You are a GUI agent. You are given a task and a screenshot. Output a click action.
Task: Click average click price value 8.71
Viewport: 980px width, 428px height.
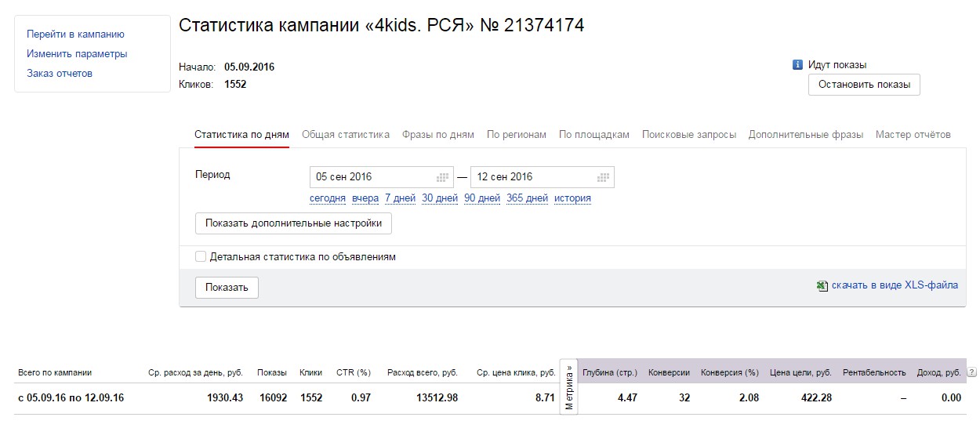(545, 398)
